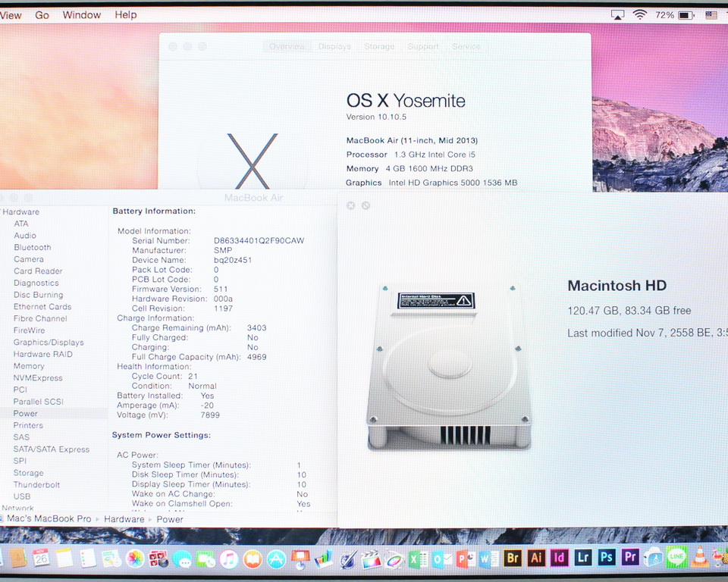This screenshot has width=728, height=582.
Task: Open the View menu
Action: (x=11, y=15)
